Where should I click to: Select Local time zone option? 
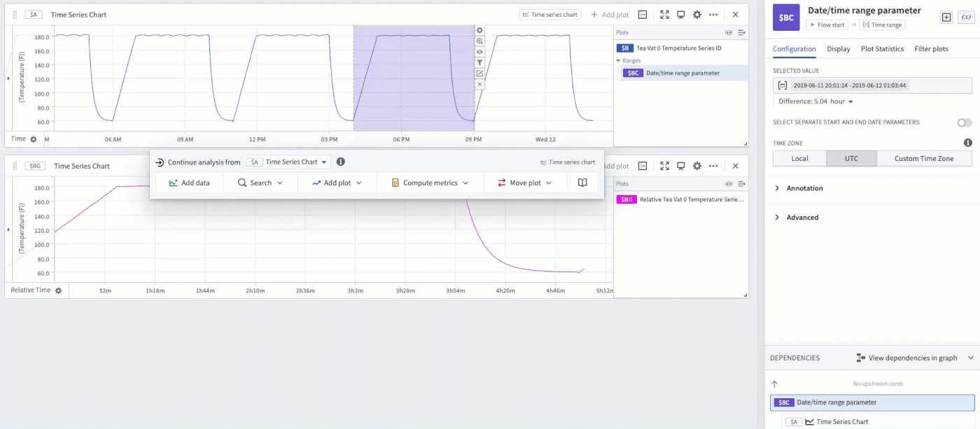[799, 159]
